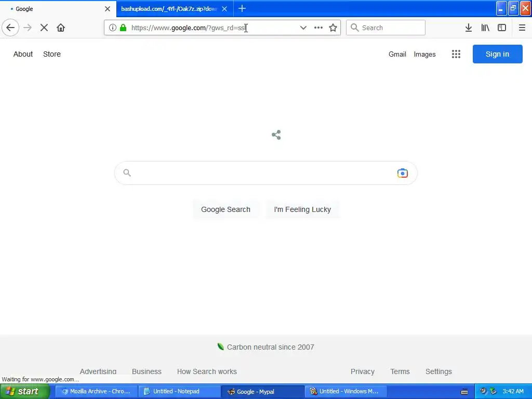Open a new tab with plus button
Image resolution: width=532 pixels, height=399 pixels.
click(242, 8)
